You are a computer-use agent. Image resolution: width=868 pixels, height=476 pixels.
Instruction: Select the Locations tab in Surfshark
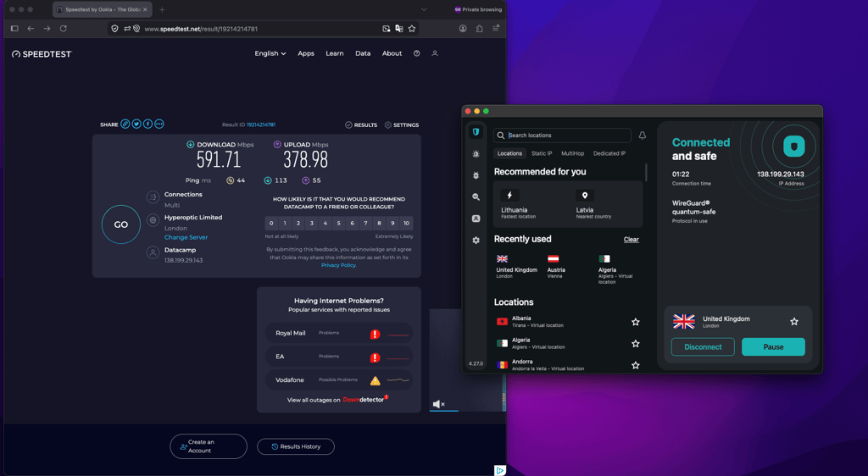(x=509, y=153)
